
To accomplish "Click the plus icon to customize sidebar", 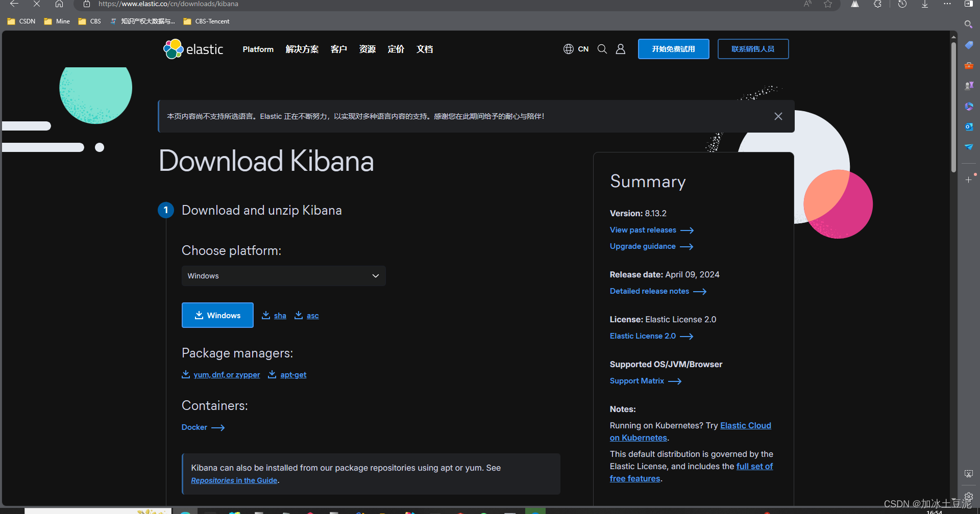I will 969,180.
